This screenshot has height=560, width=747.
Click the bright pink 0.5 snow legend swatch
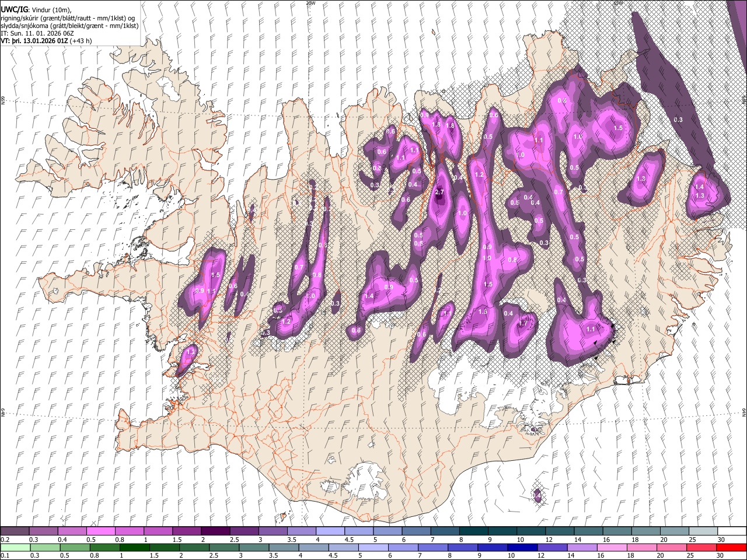pyautogui.click(x=101, y=531)
